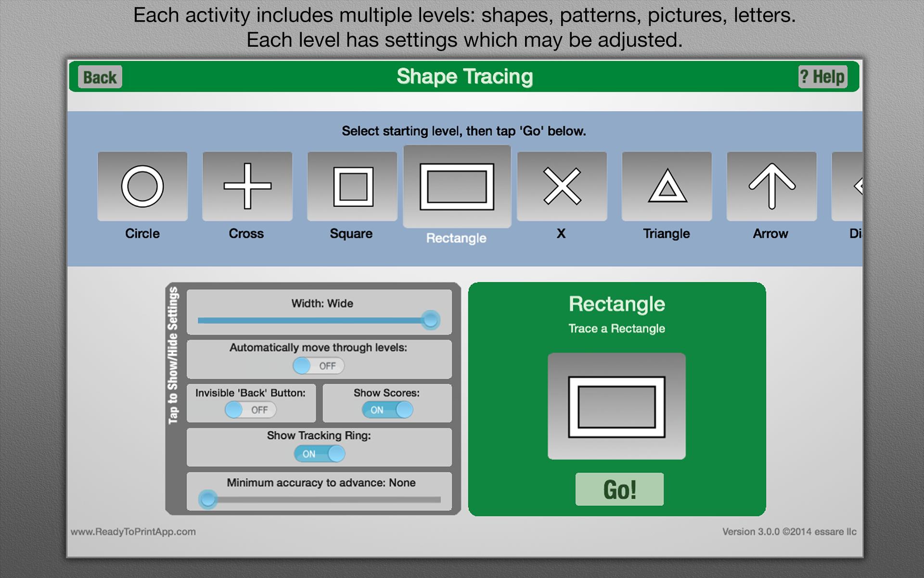Start tracing with the Go! button
This screenshot has height=578, width=924.
619,489
